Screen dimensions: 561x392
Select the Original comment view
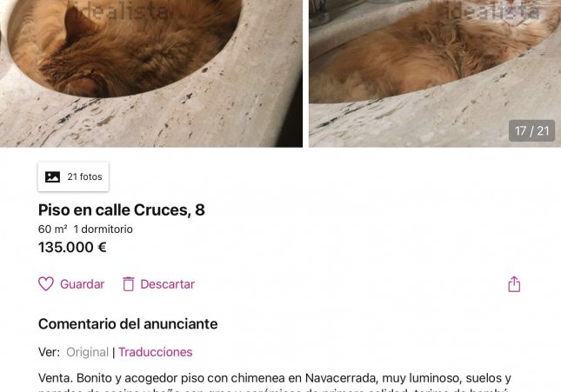click(x=87, y=352)
